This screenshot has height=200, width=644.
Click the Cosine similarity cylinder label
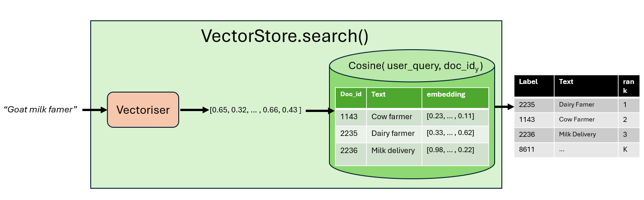pos(415,66)
